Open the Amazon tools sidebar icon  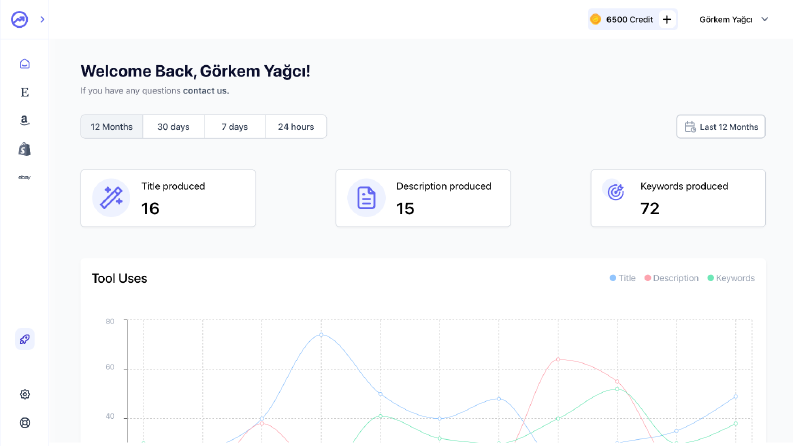click(x=25, y=120)
